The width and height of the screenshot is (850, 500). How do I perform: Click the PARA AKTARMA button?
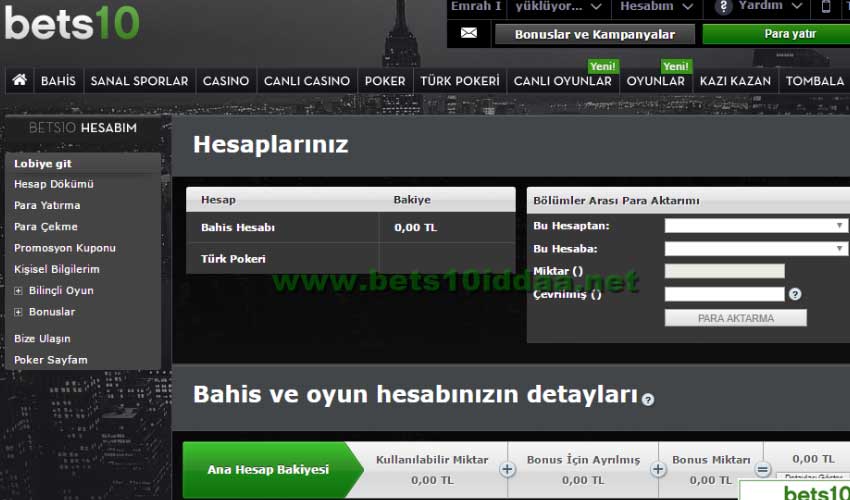[x=735, y=318]
